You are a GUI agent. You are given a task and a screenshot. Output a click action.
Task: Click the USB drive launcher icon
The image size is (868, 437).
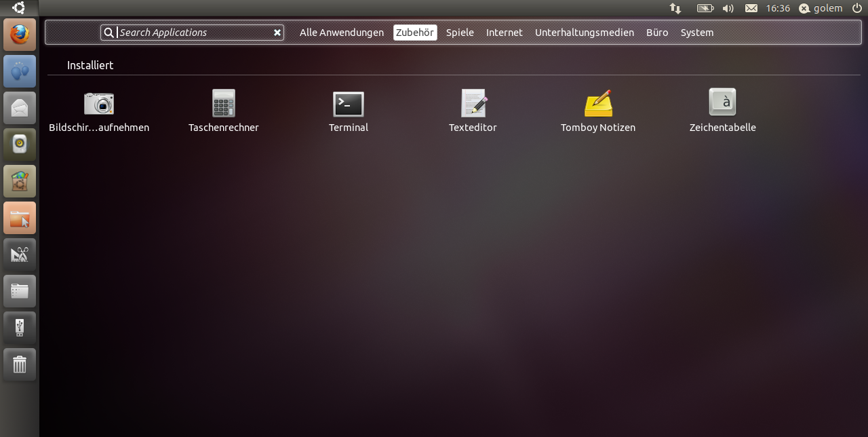(20, 328)
